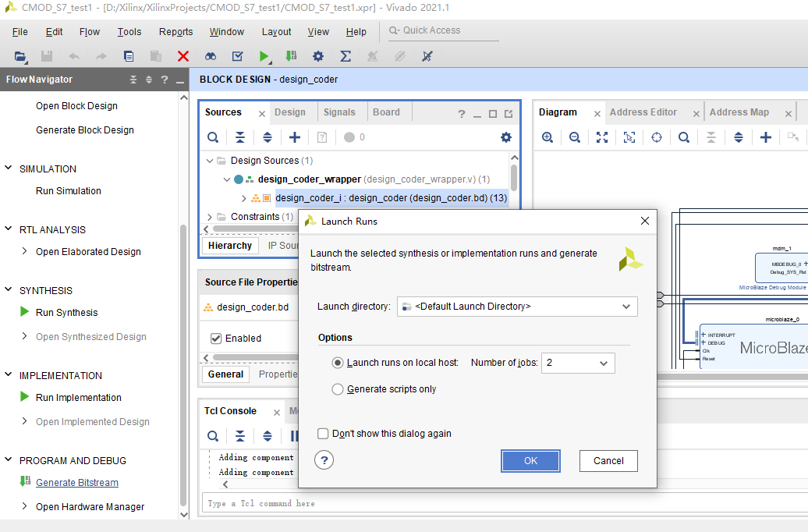Click the Tcl command input field

[x=505, y=503]
